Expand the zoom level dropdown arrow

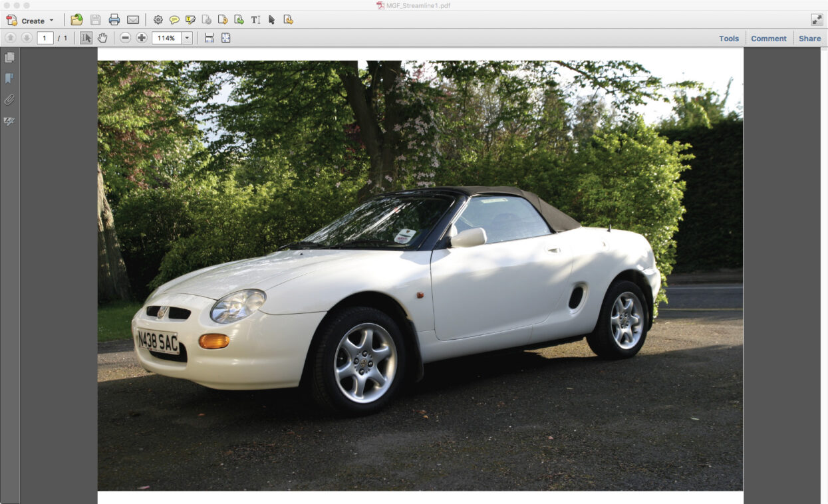click(x=187, y=38)
